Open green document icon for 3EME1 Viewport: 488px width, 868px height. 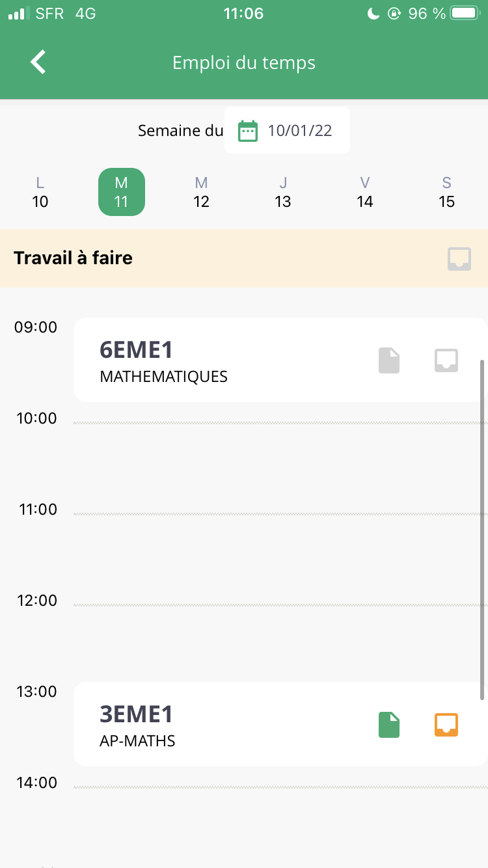pyautogui.click(x=389, y=725)
